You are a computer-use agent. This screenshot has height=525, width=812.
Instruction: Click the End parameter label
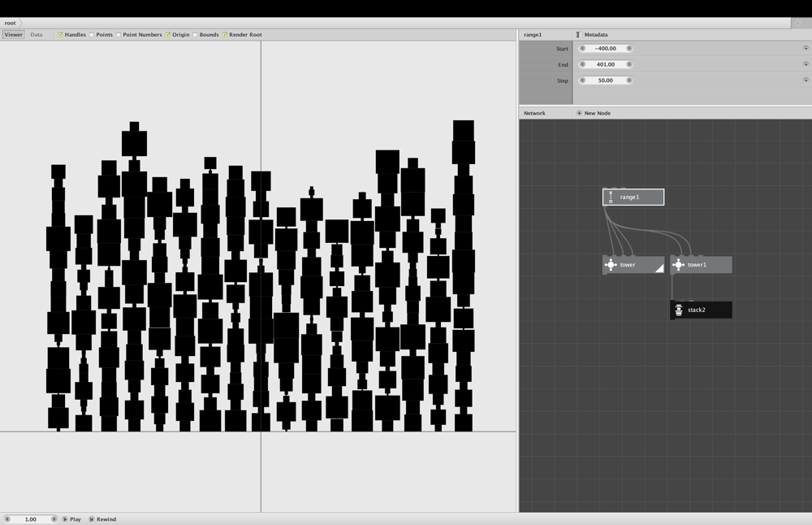tap(563, 65)
